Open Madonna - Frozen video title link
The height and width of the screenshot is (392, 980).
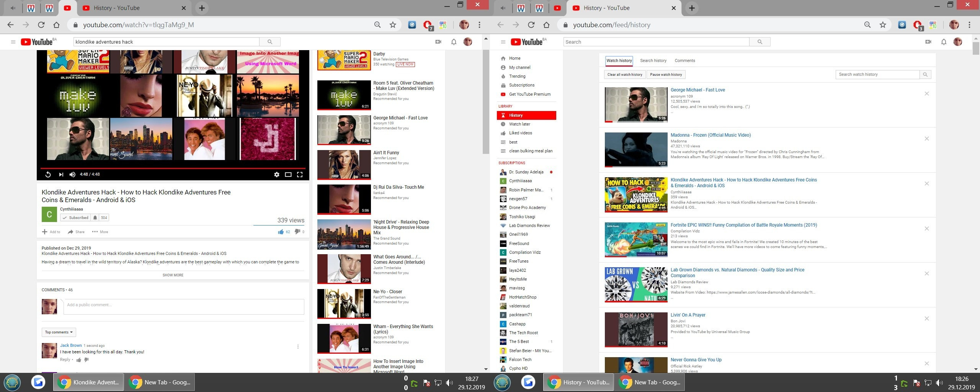710,135
